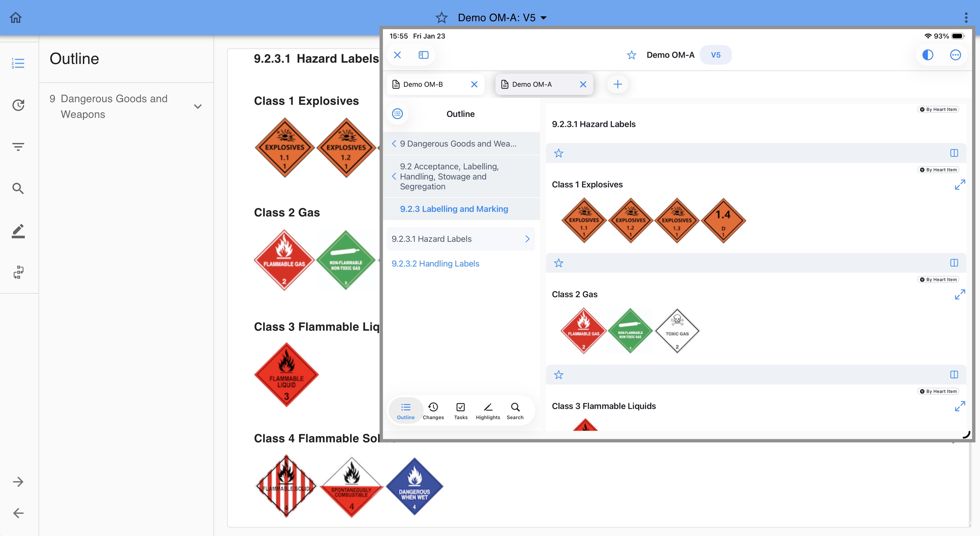This screenshot has width=980, height=536.
Task: Open the search icon in left sidebar
Action: coord(18,188)
